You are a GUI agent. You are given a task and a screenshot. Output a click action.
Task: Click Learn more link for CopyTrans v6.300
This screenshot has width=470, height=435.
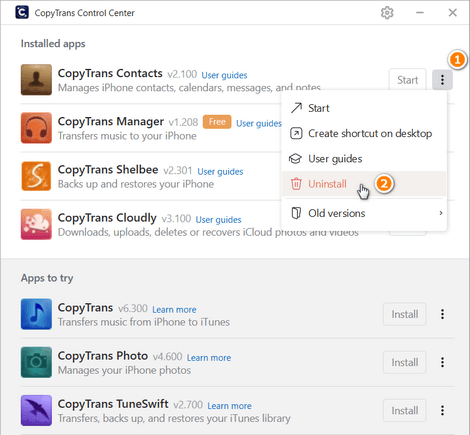coord(174,310)
